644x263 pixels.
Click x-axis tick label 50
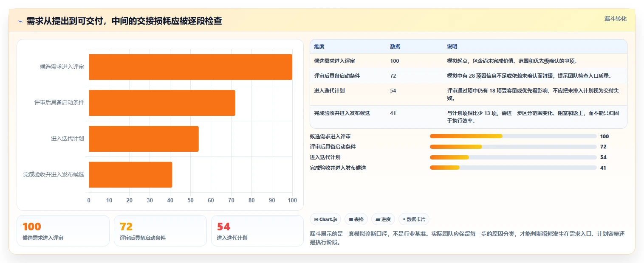[x=190, y=200]
